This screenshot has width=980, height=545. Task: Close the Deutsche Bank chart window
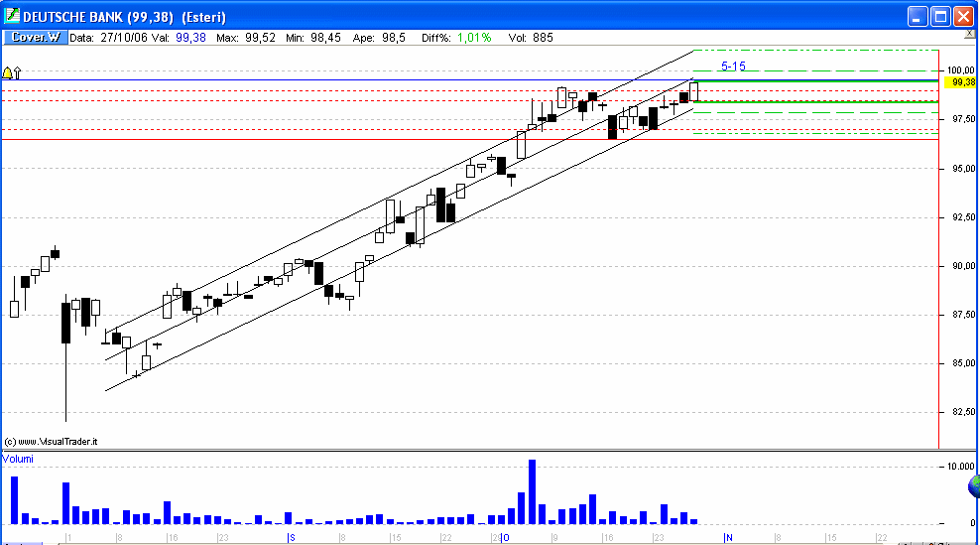(963, 16)
